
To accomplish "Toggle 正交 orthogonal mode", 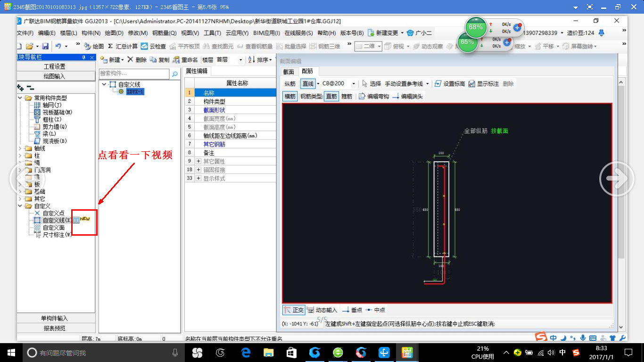I will 294,310.
